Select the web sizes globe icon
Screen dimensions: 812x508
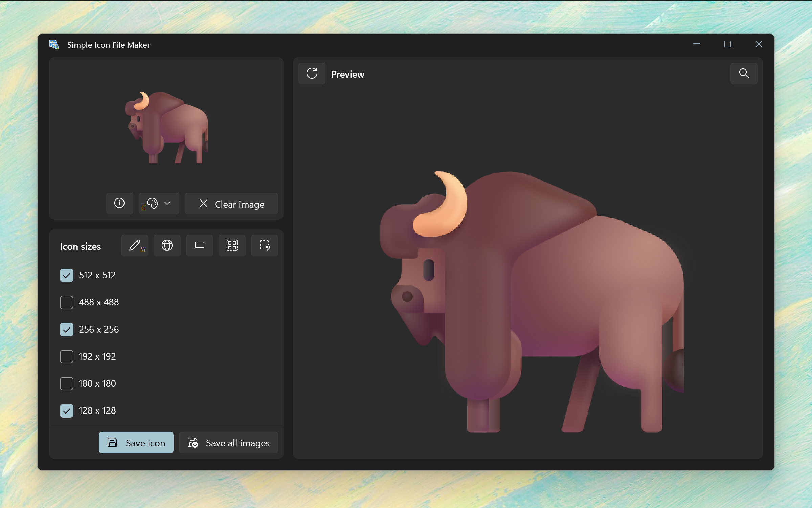pyautogui.click(x=167, y=246)
